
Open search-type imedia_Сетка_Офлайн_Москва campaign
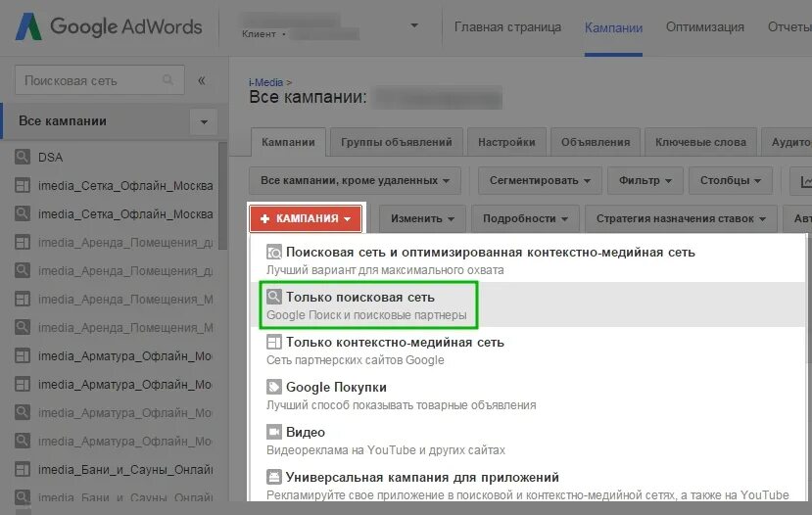click(x=125, y=214)
